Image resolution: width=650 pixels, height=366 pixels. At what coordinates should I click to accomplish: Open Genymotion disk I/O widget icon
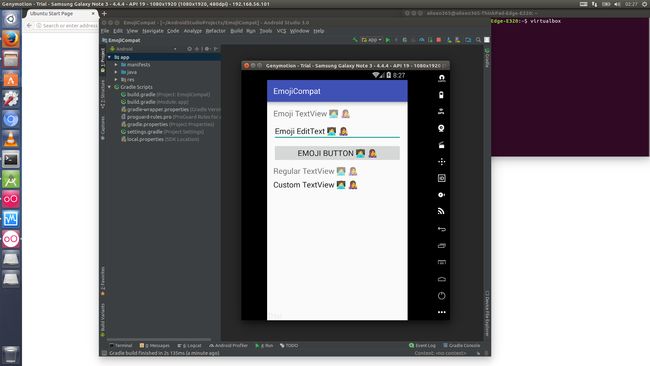(x=441, y=194)
